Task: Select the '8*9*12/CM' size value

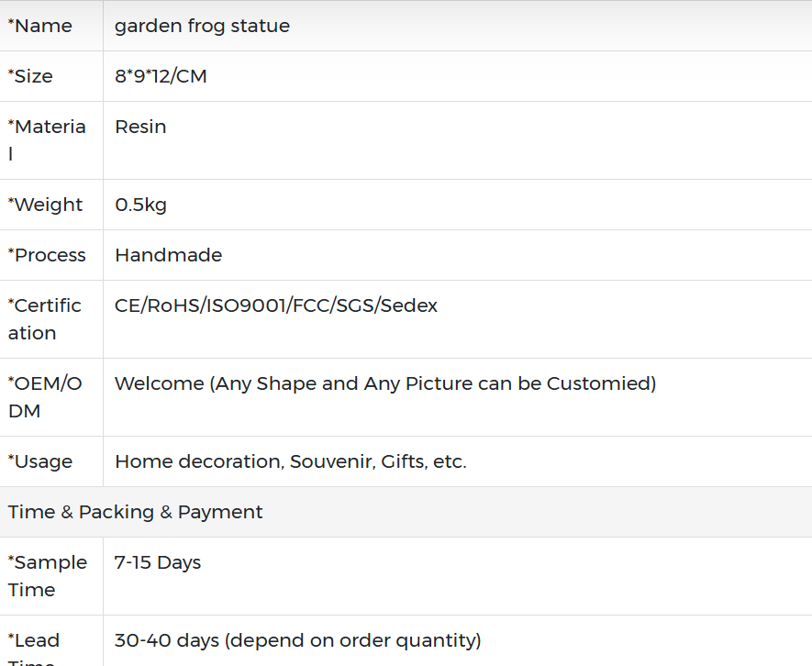Action: 161,76
